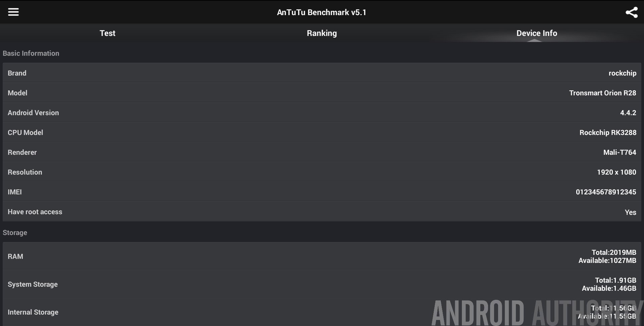Click the Brand row showing rockchip
Image resolution: width=644 pixels, height=326 pixels.
[x=322, y=73]
